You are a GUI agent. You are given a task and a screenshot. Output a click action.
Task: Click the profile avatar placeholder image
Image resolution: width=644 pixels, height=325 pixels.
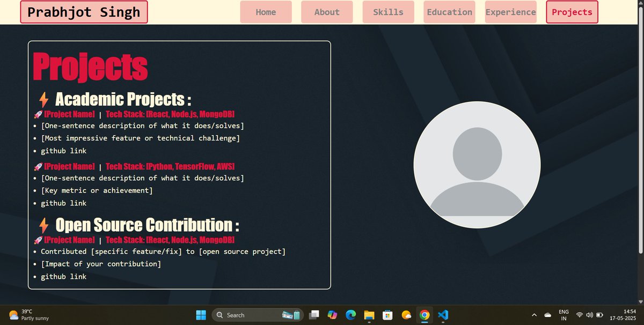(x=477, y=165)
